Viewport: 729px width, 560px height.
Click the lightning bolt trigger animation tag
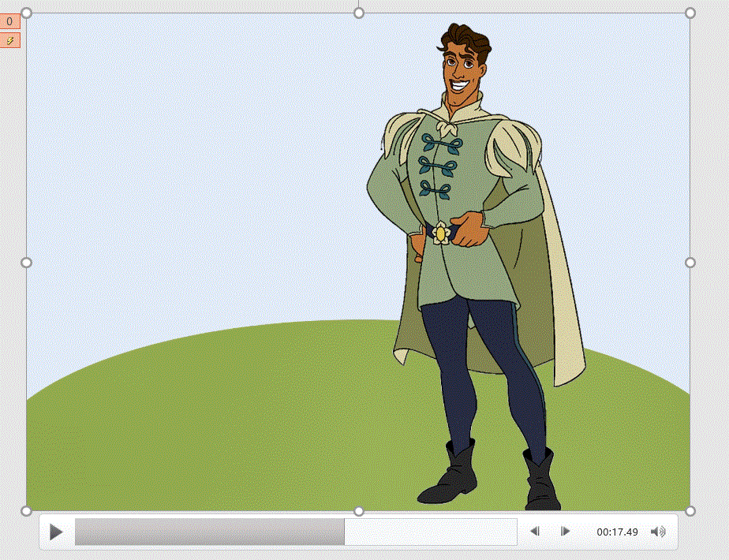point(9,41)
